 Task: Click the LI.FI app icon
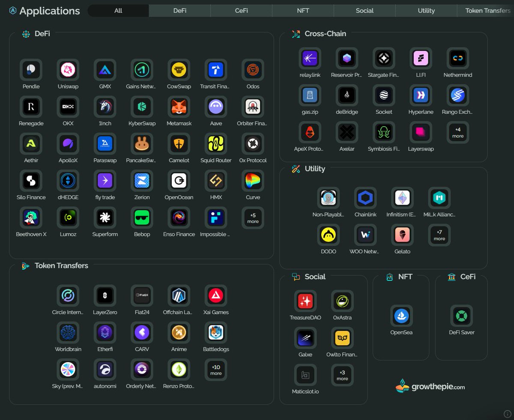tap(421, 58)
